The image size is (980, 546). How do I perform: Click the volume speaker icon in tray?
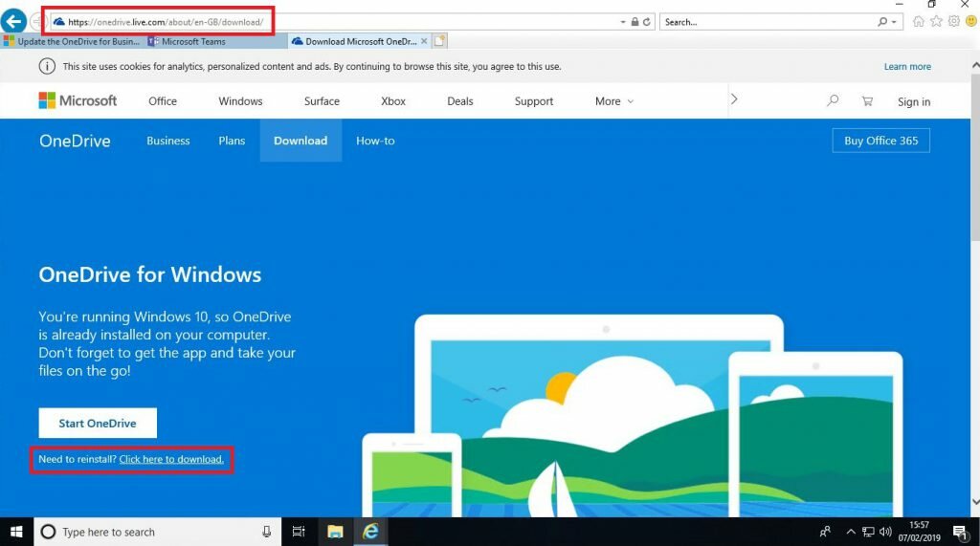coord(885,532)
